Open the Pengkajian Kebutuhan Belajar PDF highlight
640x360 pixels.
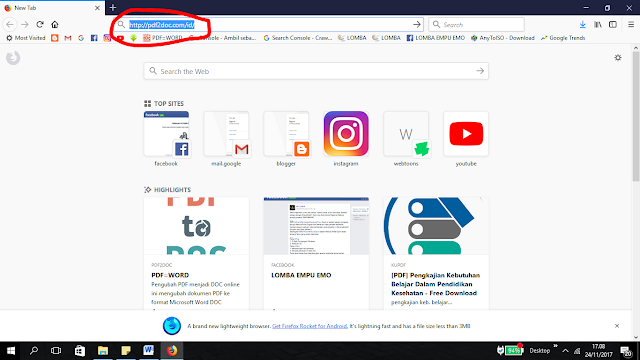(x=436, y=253)
